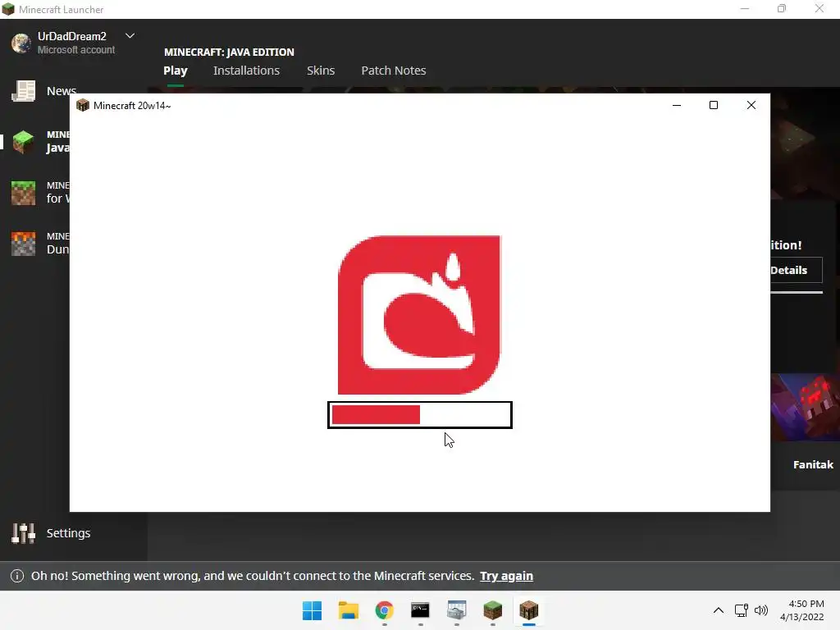This screenshot has height=630, width=840.
Task: Open the launcher Settings sliders icon
Action: [x=24, y=533]
